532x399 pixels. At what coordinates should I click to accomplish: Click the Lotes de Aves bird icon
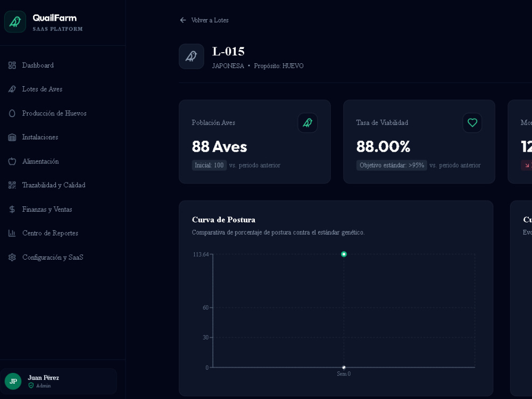12,89
